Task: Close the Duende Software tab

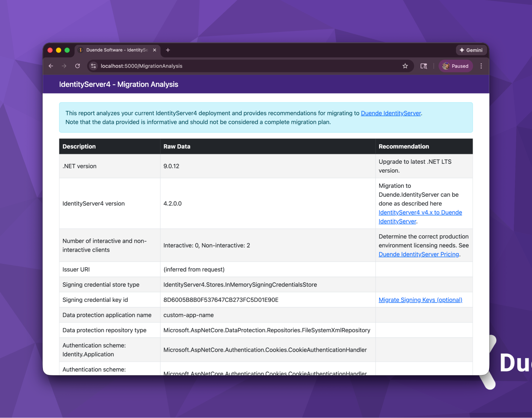Action: point(155,50)
